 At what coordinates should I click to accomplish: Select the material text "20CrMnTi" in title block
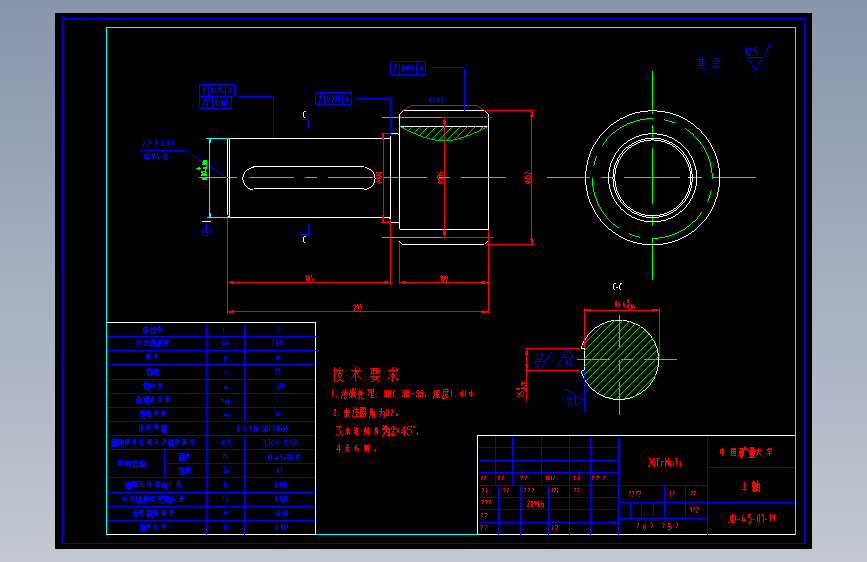click(x=664, y=462)
